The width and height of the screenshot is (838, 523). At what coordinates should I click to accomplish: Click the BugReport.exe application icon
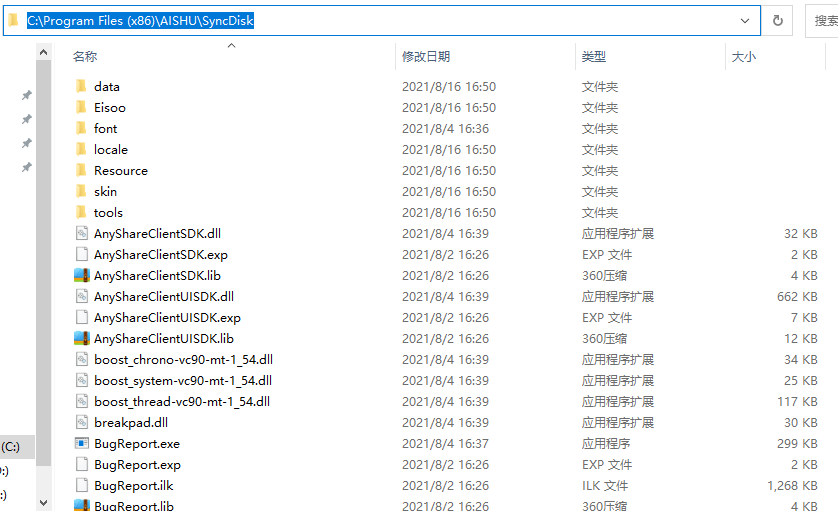[x=82, y=443]
